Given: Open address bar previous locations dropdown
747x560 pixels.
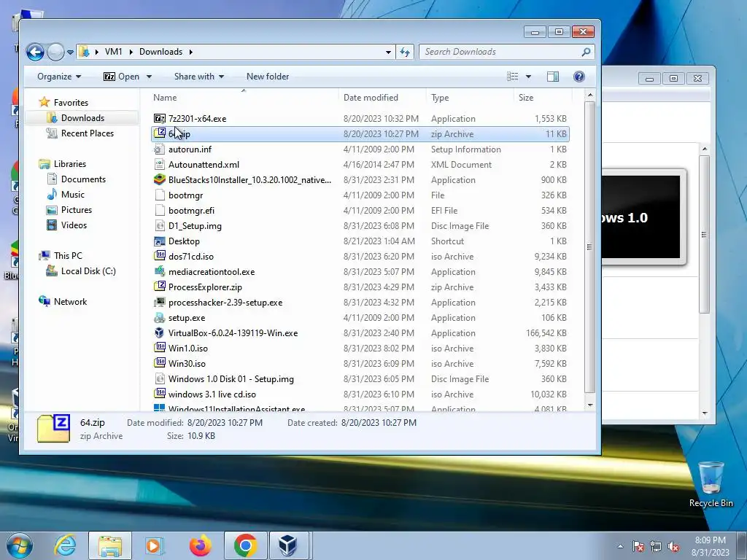Looking at the screenshot, I should [388, 52].
